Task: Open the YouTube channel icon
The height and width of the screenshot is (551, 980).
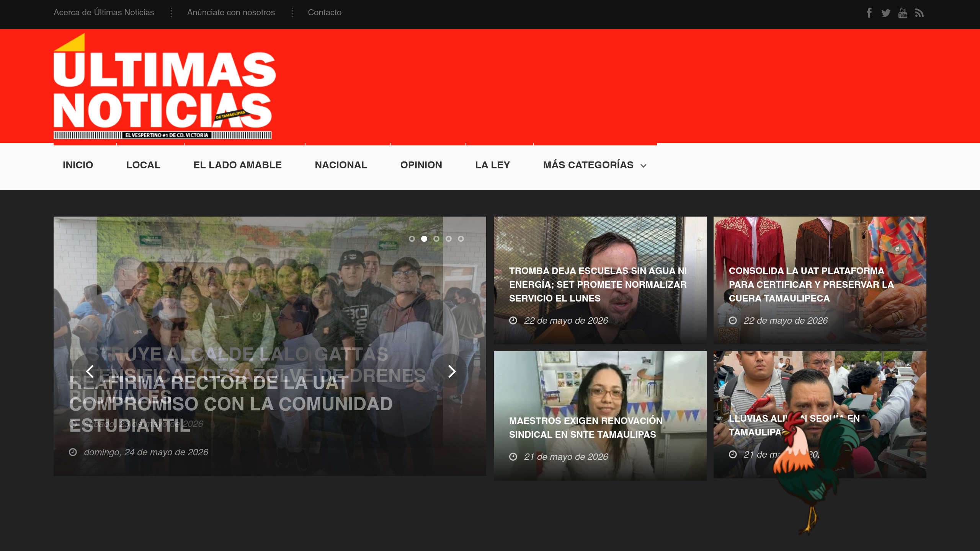Action: click(x=903, y=13)
